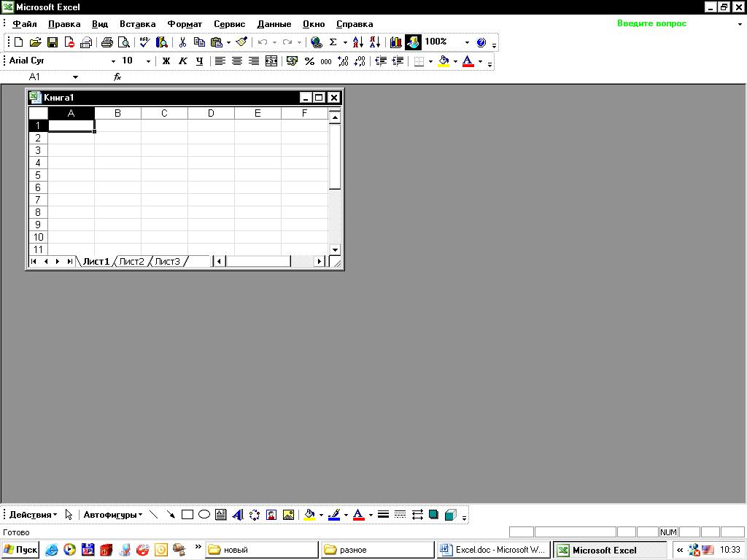Viewport: 747px width, 560px height.
Task: Decrease decimal places icon
Action: pos(360,61)
